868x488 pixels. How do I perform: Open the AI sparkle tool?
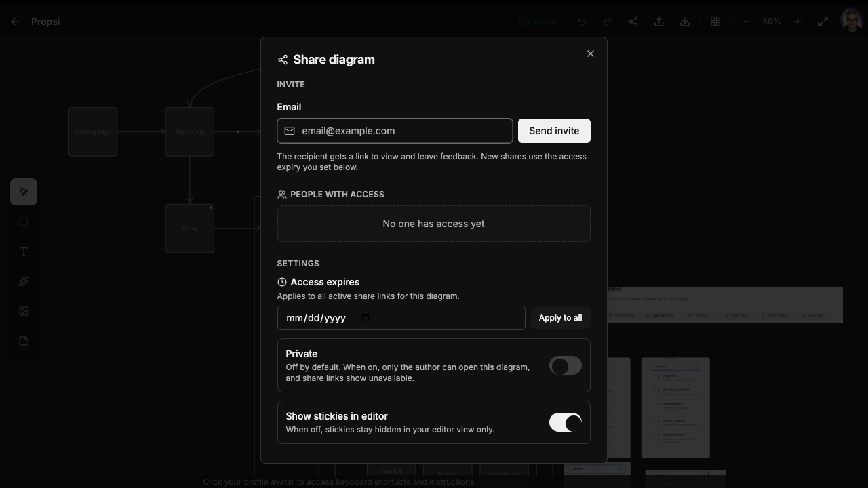24,281
